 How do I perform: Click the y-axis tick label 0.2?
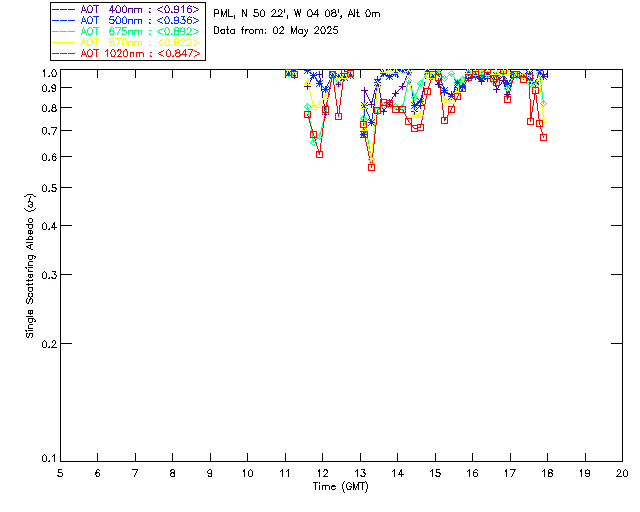point(47,343)
